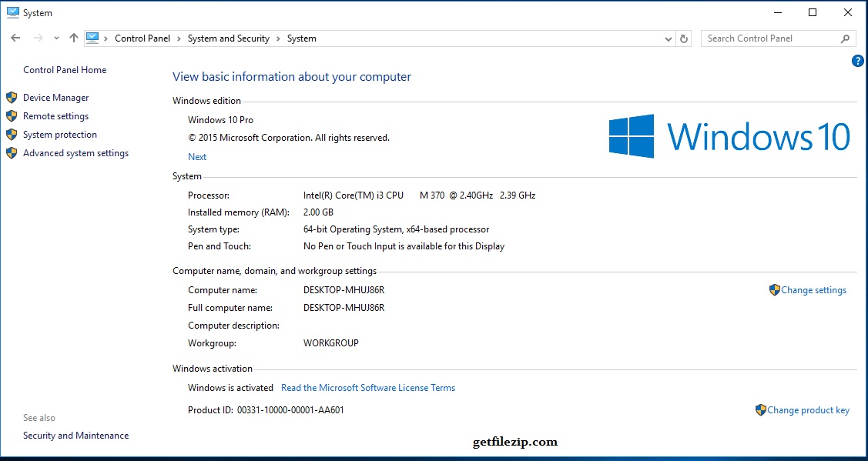
Task: Read the Microsoft Software License Terms
Action: (x=368, y=388)
